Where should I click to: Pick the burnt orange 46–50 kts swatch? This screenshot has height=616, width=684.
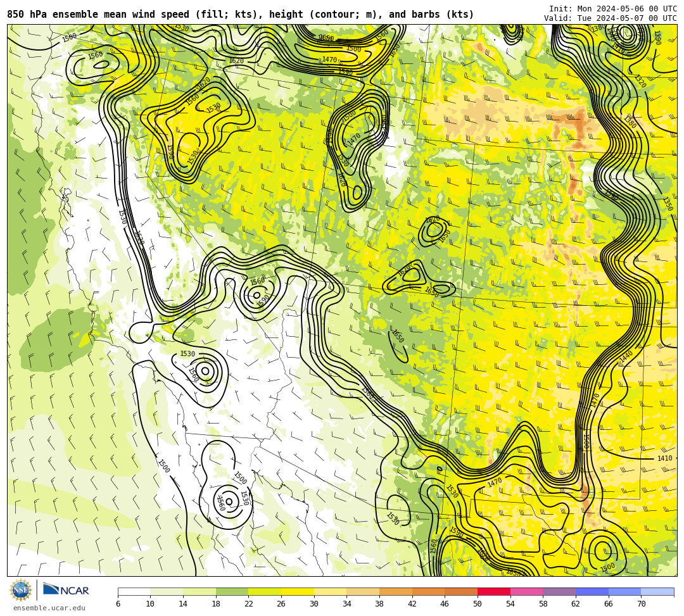point(461,591)
